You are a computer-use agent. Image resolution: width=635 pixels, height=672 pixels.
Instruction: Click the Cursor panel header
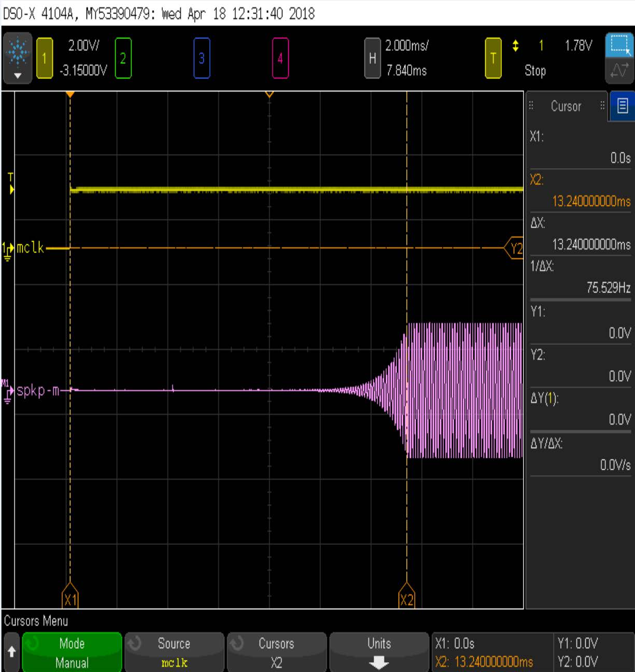[x=566, y=106]
